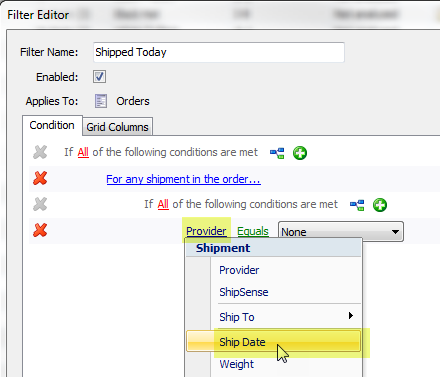The image size is (440, 377).
Task: Click the Equals operator link
Action: coord(253,231)
